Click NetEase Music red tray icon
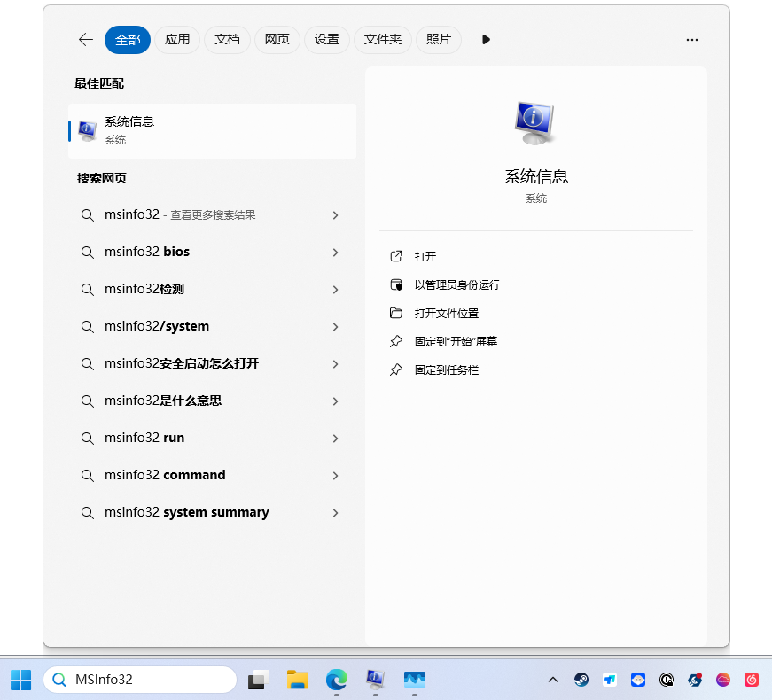Image resolution: width=772 pixels, height=700 pixels. click(x=752, y=680)
